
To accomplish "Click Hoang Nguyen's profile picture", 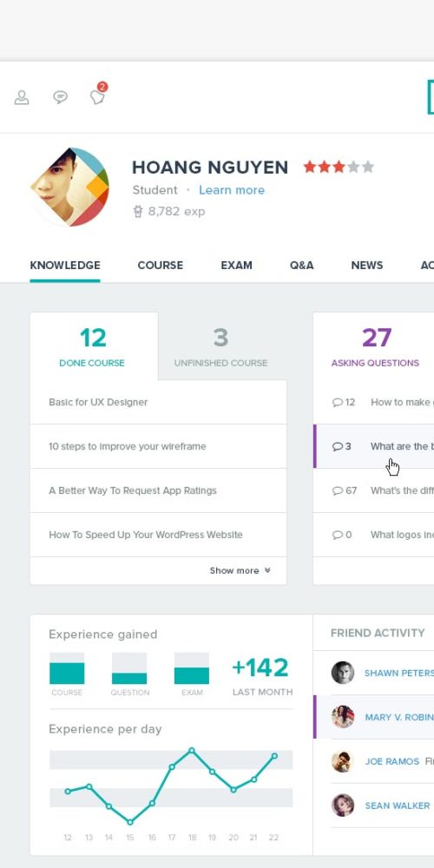I will [x=69, y=187].
